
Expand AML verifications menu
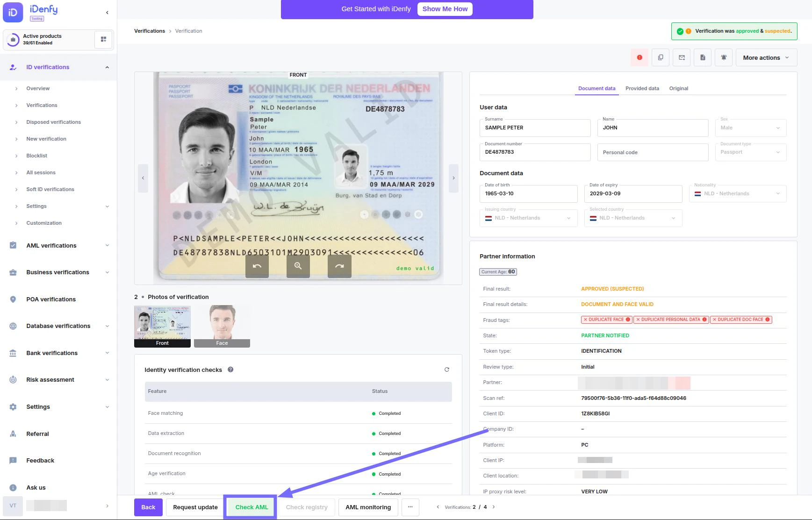click(58, 246)
